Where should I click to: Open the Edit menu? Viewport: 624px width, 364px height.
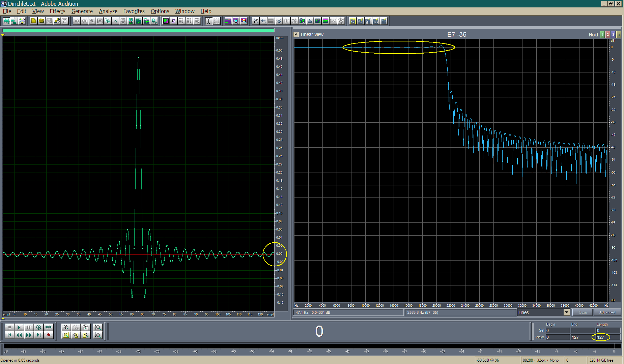click(22, 11)
